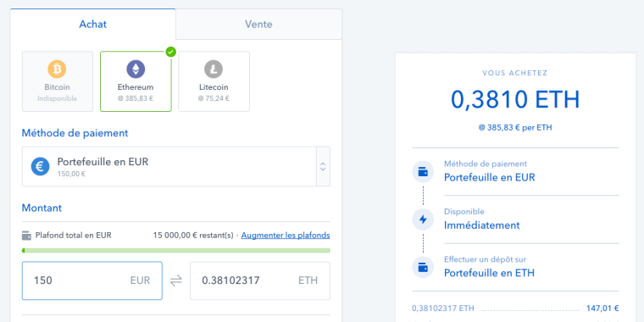The width and height of the screenshot is (644, 322).
Task: Click the gray Litecoin coin icon
Action: (214, 69)
